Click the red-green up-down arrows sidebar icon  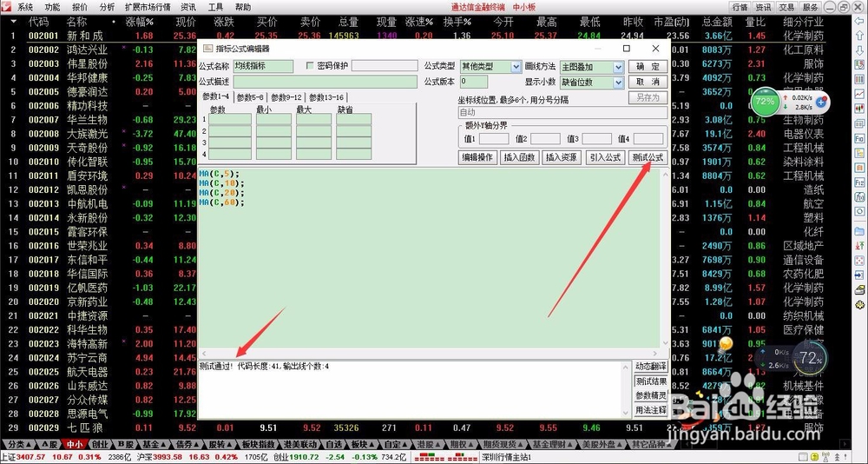(859, 245)
